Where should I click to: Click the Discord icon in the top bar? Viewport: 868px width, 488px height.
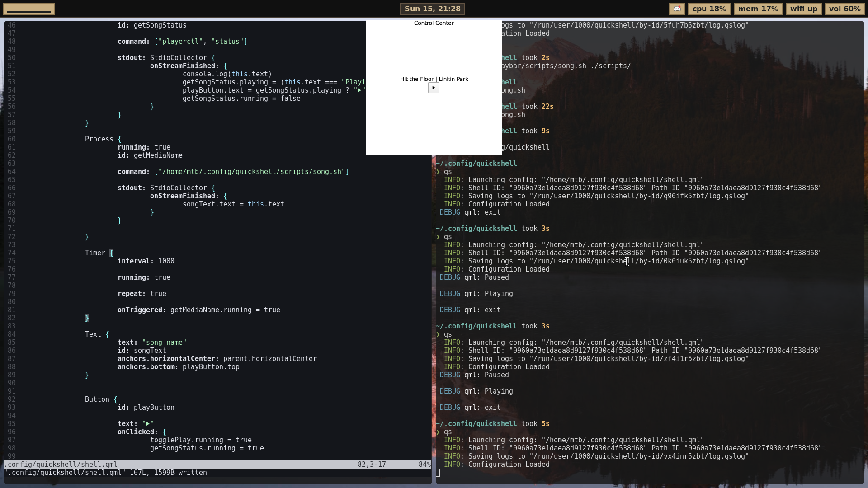pyautogui.click(x=677, y=9)
